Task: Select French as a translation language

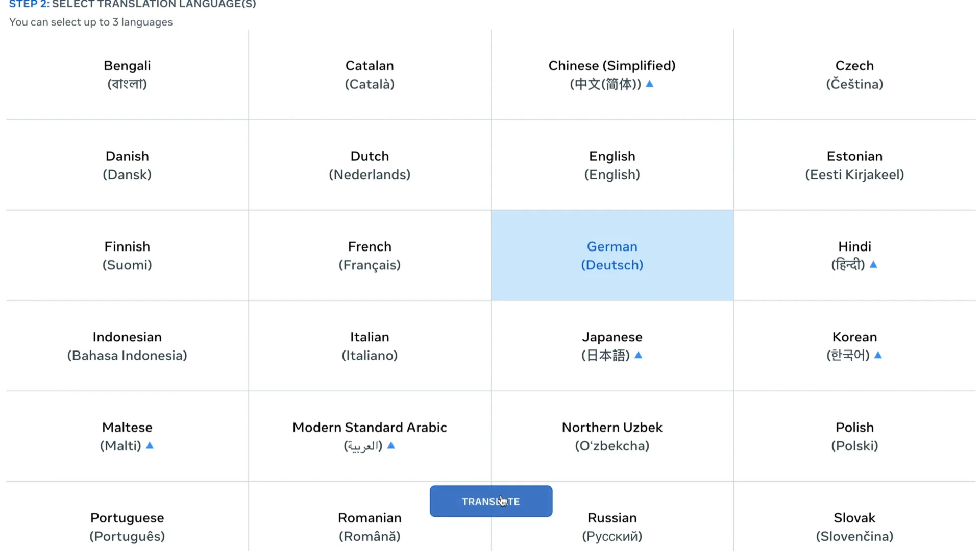Action: [370, 255]
